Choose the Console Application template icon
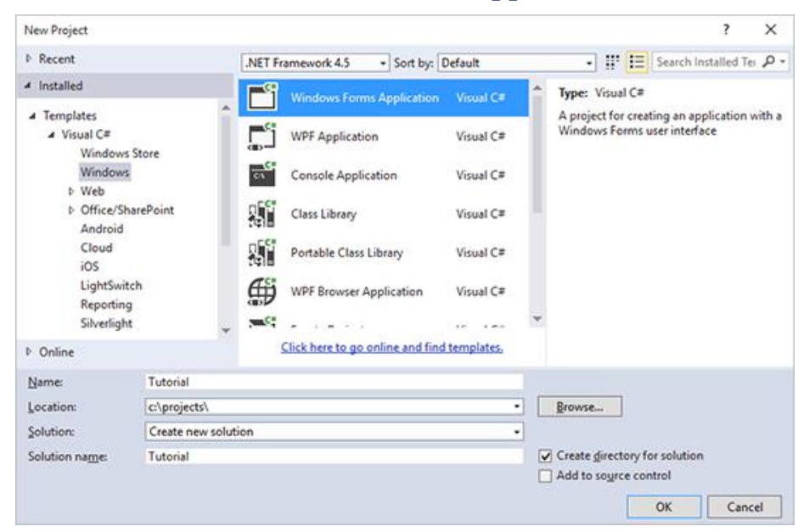This screenshot has width=804, height=532. tap(261, 176)
